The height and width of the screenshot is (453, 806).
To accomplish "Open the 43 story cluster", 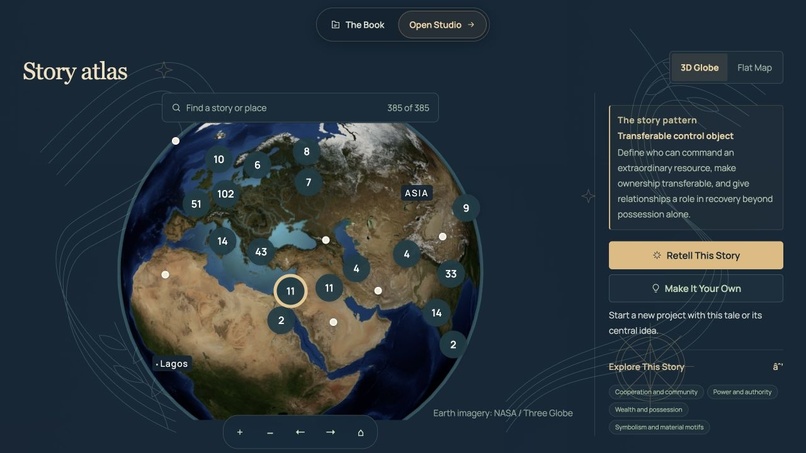I will tap(261, 252).
